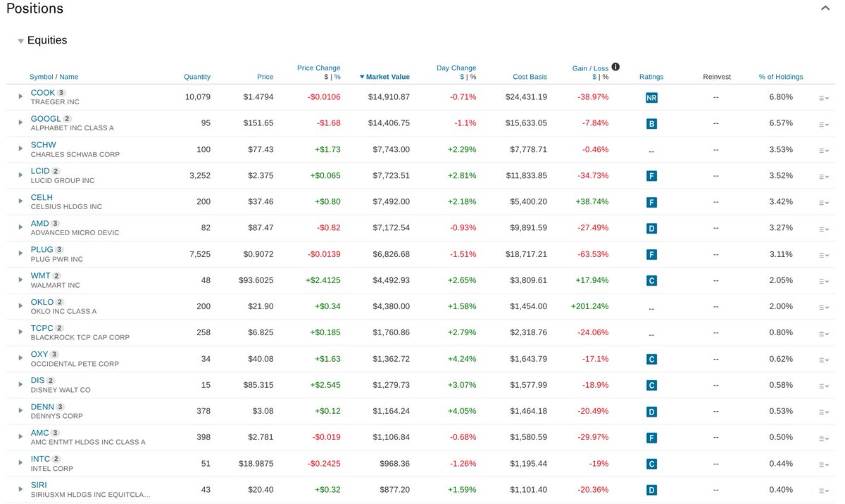Image resolution: width=845 pixels, height=504 pixels.
Task: Sort by Price Change column header
Action: click(x=318, y=68)
